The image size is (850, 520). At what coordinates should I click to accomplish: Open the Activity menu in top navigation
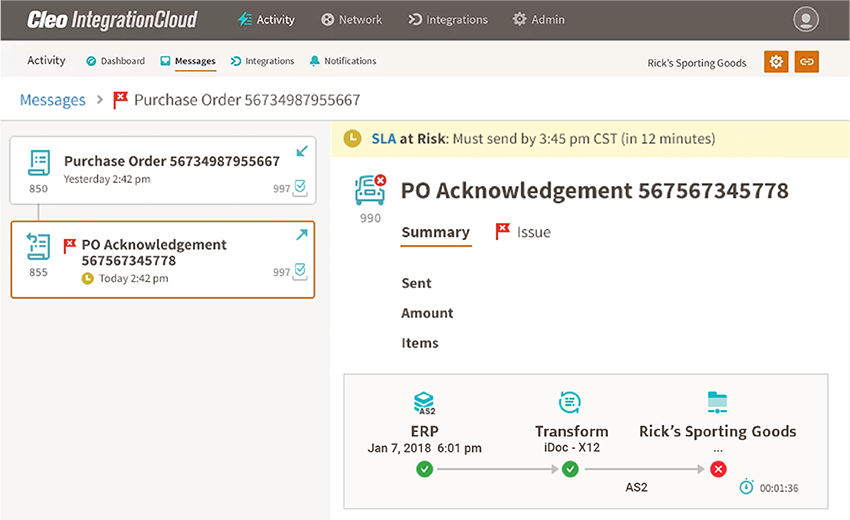click(x=266, y=20)
